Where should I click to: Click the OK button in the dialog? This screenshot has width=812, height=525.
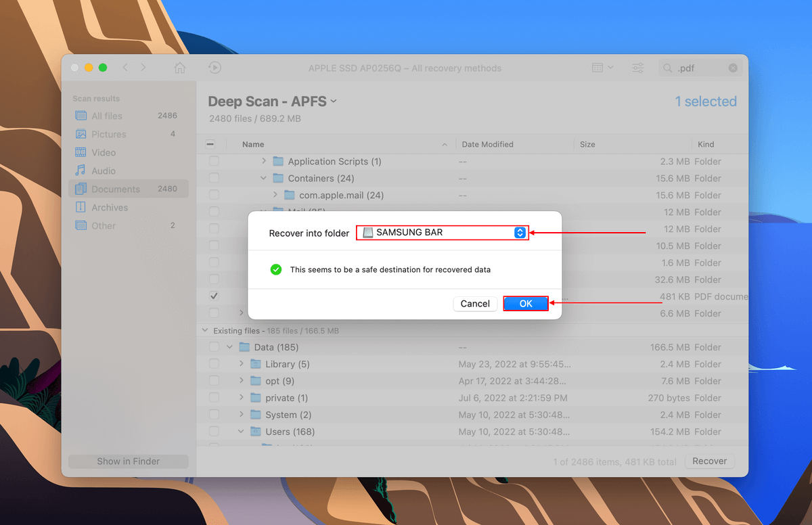(526, 304)
